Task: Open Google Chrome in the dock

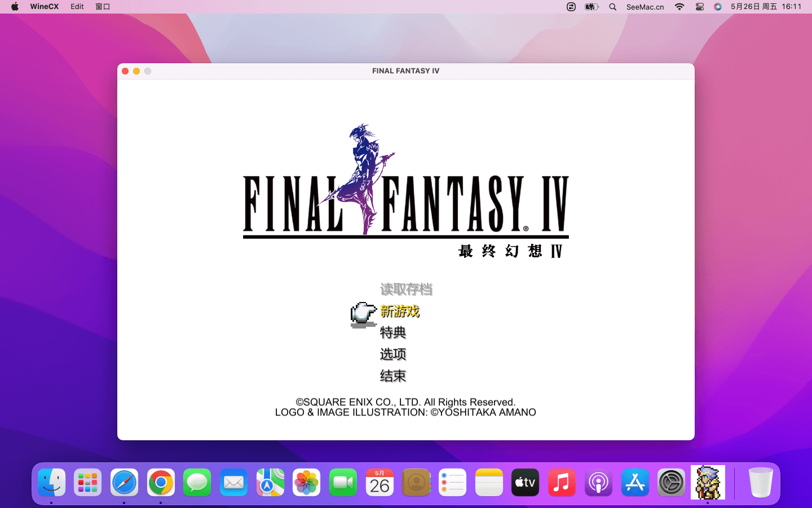Action: point(161,483)
